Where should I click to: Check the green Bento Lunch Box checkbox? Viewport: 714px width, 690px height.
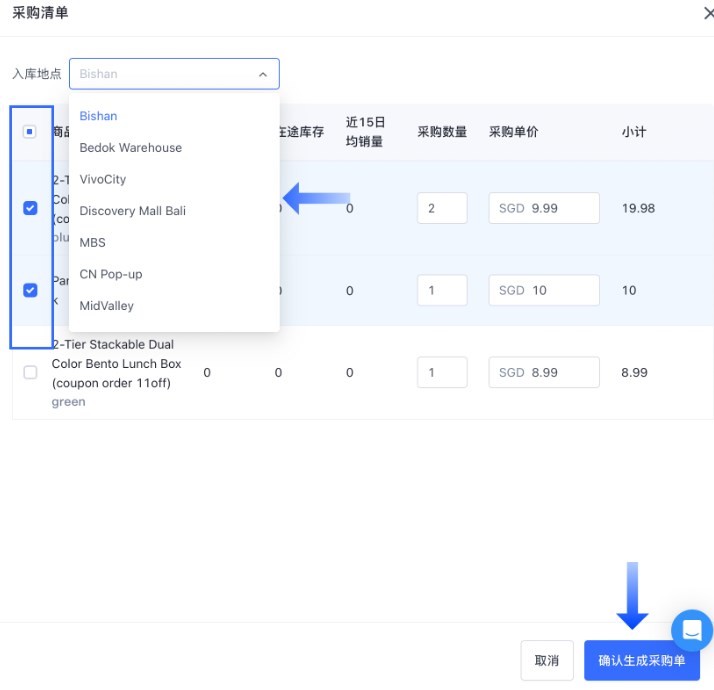click(x=30, y=372)
